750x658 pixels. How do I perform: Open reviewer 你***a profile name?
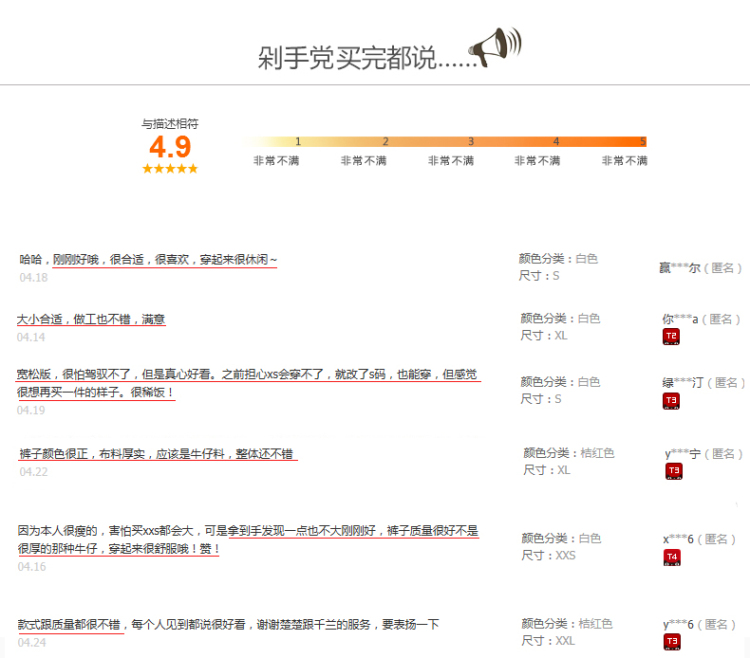click(680, 319)
